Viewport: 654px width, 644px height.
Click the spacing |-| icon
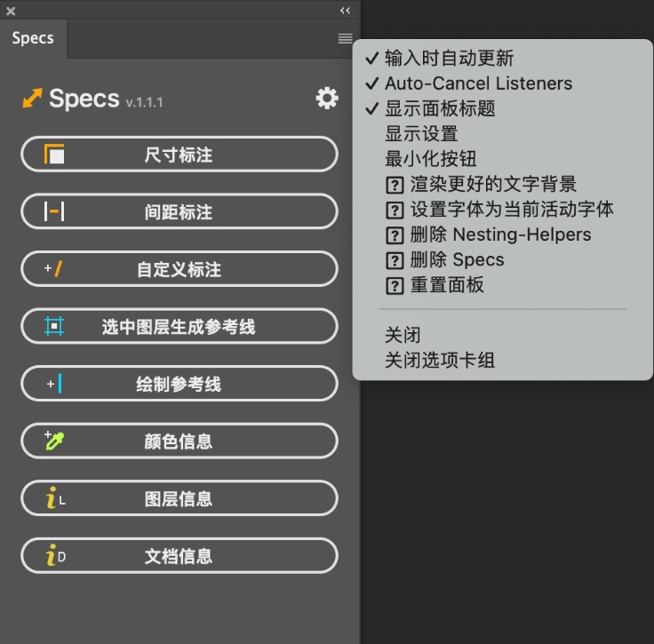54,211
